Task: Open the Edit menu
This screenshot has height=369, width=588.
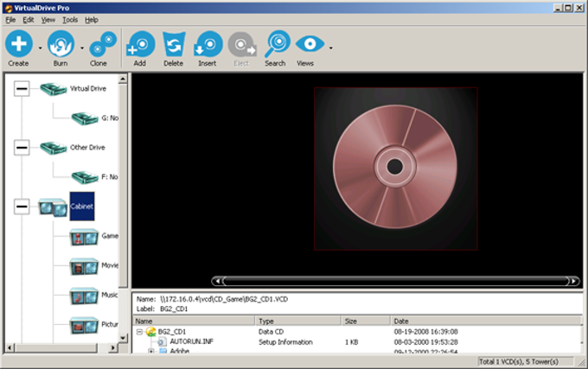Action: (x=29, y=20)
